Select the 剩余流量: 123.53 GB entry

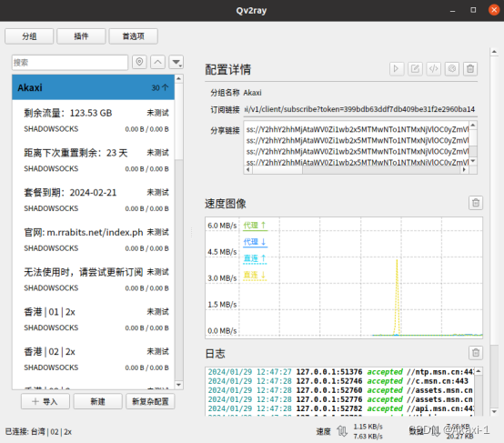coord(93,121)
